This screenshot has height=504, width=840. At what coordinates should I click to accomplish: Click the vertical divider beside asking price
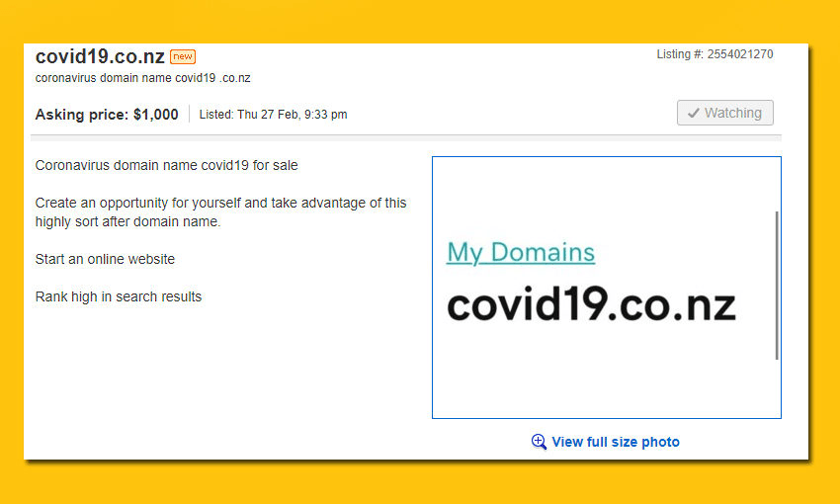click(x=189, y=114)
